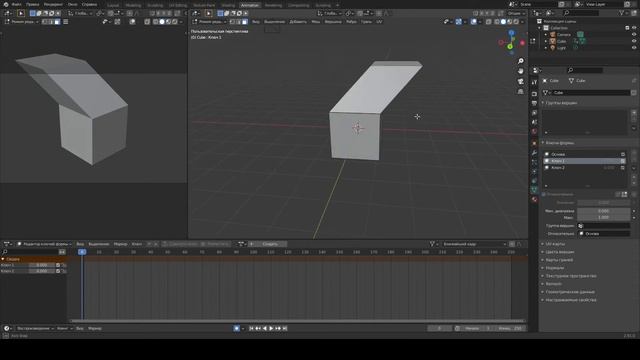Open the UV menu in the viewport header
The height and width of the screenshot is (360, 640).
click(379, 22)
